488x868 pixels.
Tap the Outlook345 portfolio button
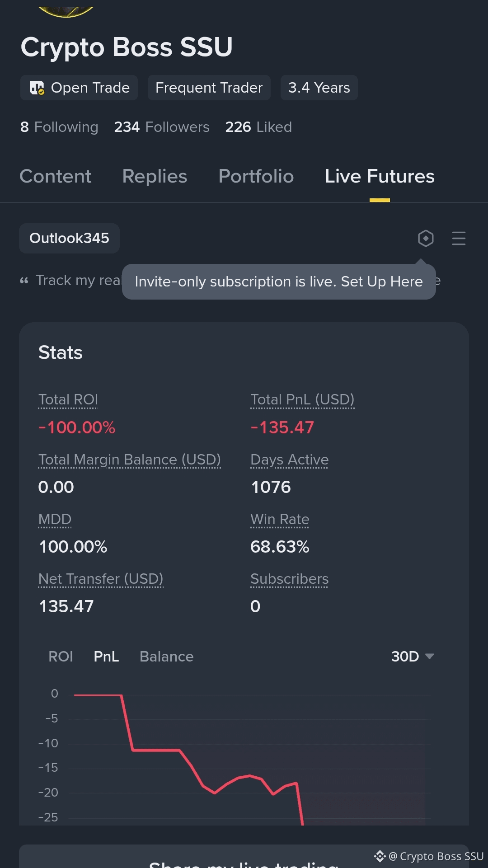tap(69, 238)
